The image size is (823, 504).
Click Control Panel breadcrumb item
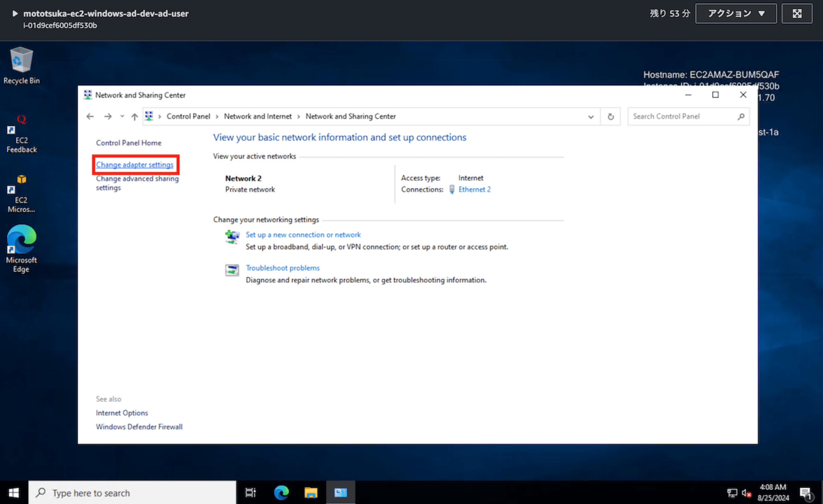(x=188, y=116)
